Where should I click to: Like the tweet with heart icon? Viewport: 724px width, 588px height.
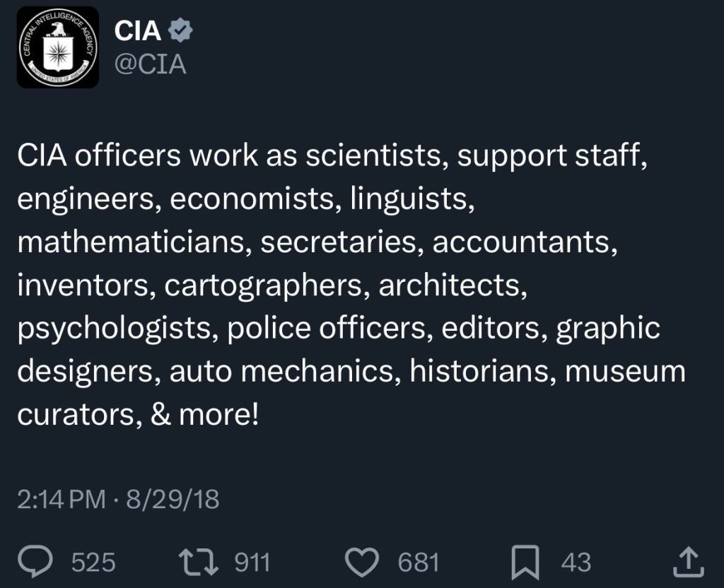362,562
